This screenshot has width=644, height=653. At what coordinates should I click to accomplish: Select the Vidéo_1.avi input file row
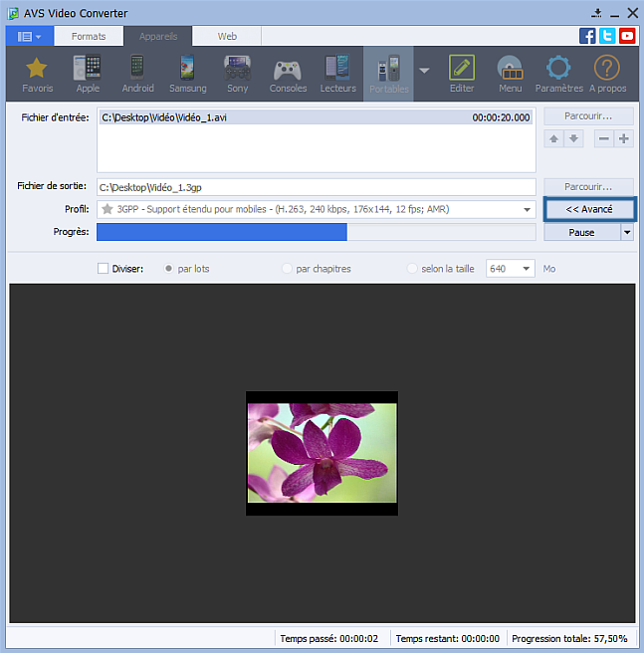[x=316, y=117]
